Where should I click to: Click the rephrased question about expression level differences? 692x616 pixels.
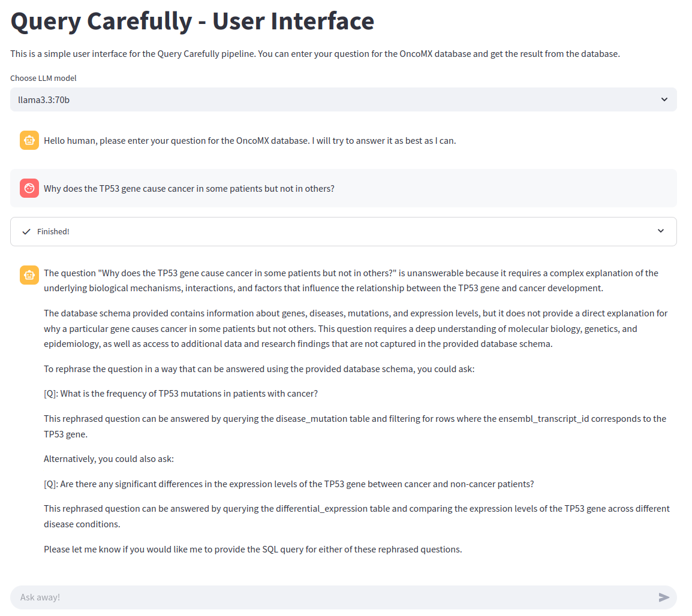pyautogui.click(x=288, y=484)
